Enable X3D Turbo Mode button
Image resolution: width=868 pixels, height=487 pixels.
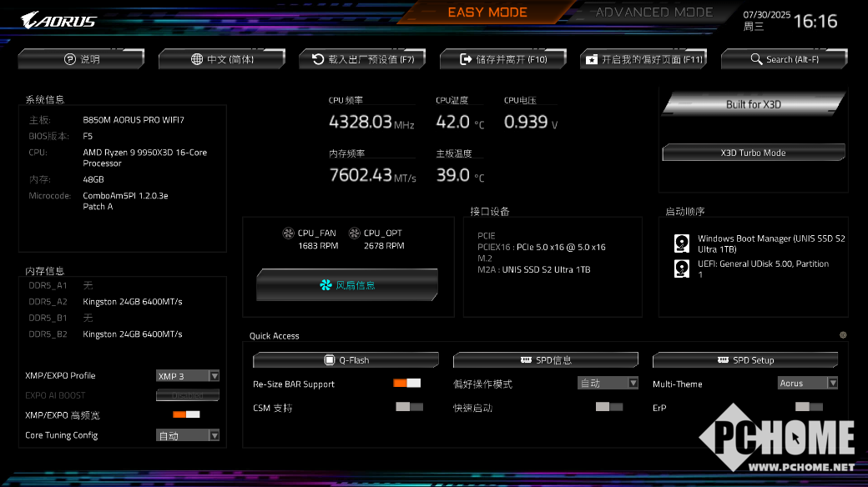pyautogui.click(x=754, y=153)
